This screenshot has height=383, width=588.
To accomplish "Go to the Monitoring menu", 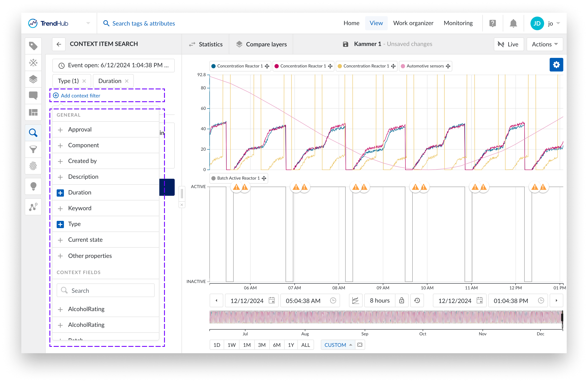I will [458, 23].
